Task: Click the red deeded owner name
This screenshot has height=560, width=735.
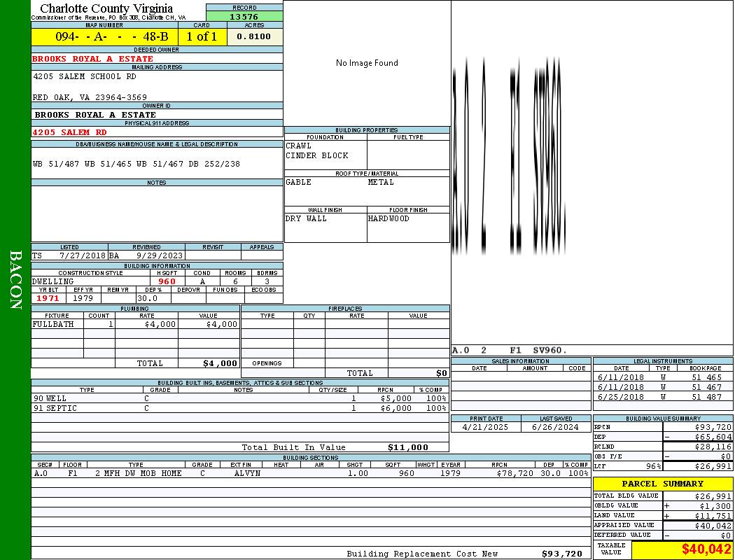Action: tap(92, 59)
